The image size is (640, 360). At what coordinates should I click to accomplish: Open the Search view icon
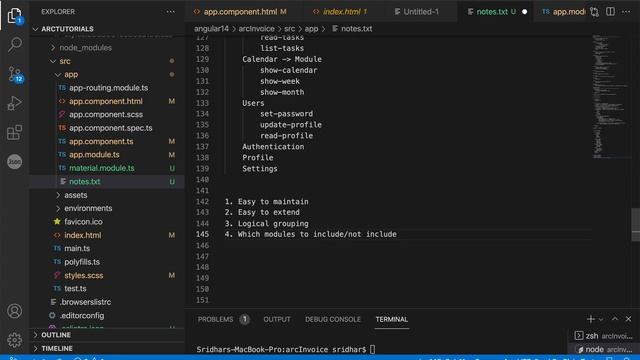tap(15, 44)
